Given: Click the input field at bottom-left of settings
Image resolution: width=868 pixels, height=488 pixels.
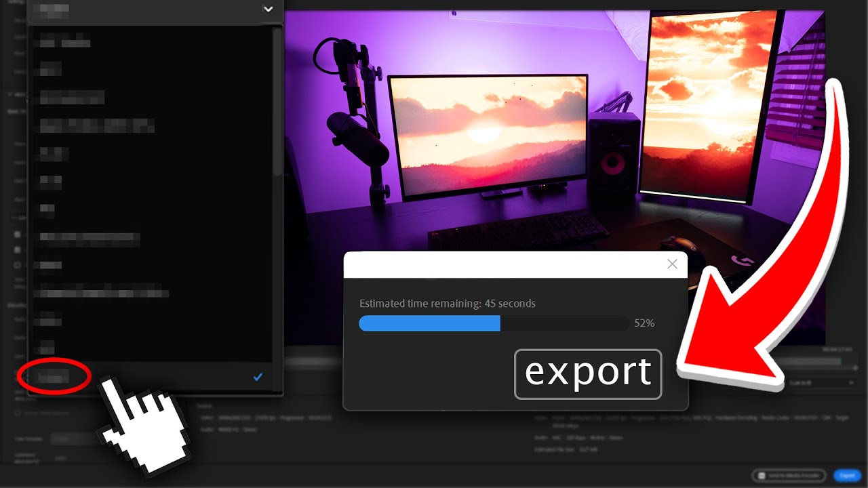Looking at the screenshot, I should (x=71, y=439).
